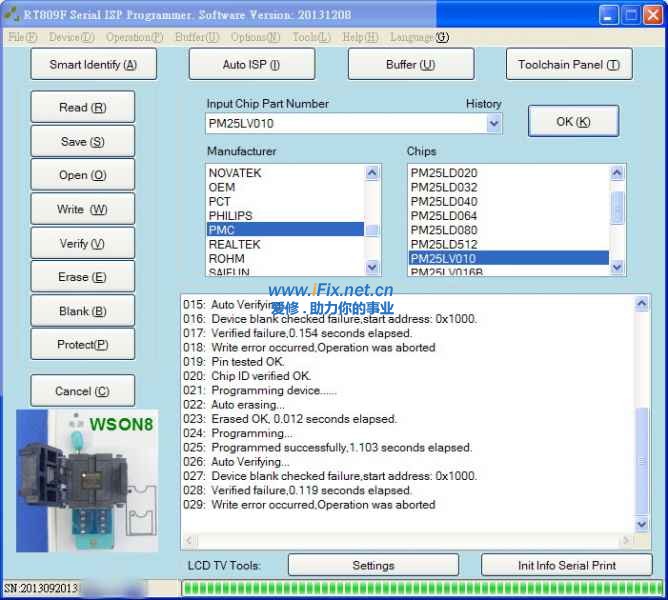
Task: Start Auto ISP programming
Action: click(251, 65)
